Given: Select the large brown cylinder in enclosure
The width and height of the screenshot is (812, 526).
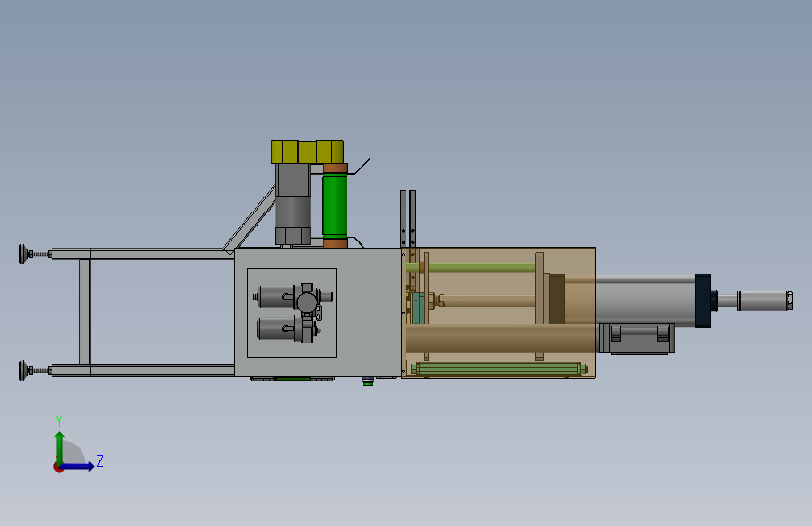Looking at the screenshot, I should click(x=500, y=338).
